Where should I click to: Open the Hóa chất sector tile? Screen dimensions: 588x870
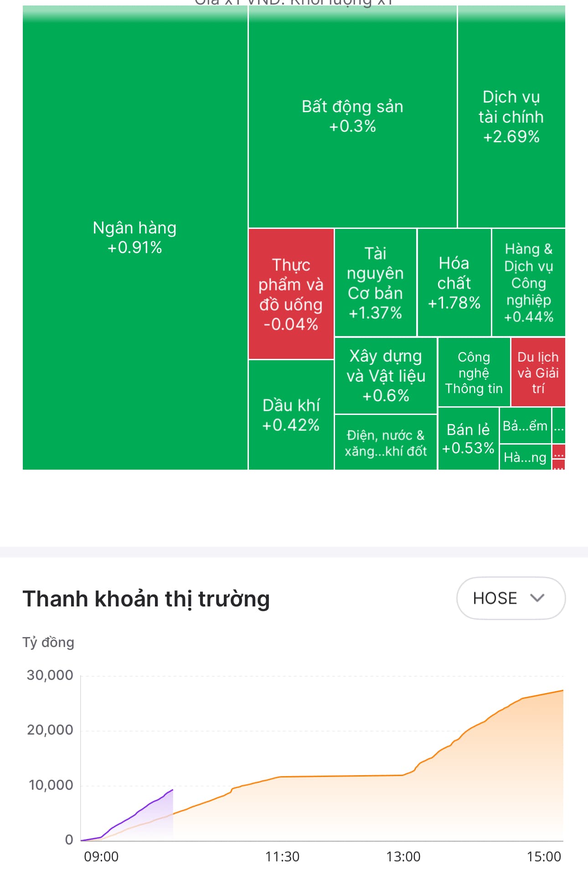(454, 283)
